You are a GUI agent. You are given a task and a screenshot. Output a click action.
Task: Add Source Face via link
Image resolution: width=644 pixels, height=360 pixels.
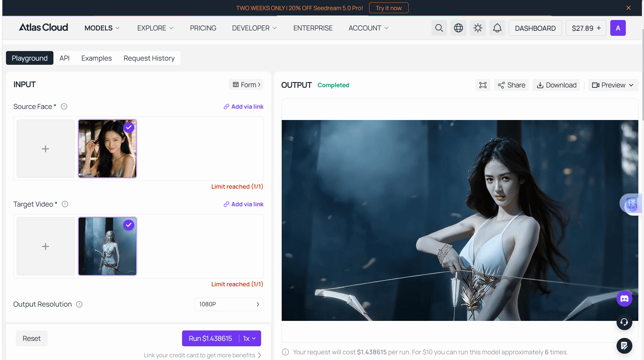[244, 107]
